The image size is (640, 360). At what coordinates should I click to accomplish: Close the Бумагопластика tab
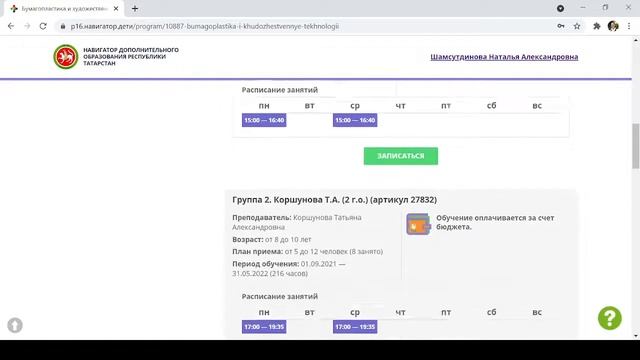pos(116,8)
